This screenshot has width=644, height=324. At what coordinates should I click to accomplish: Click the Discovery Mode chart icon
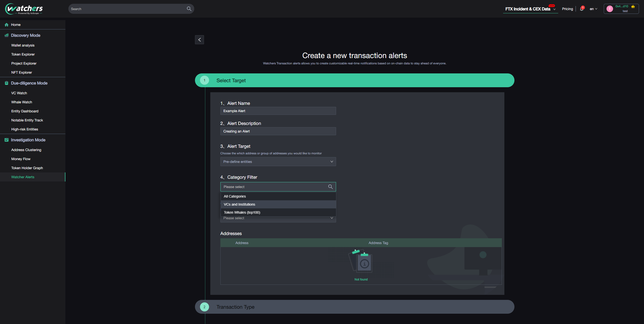coord(7,35)
